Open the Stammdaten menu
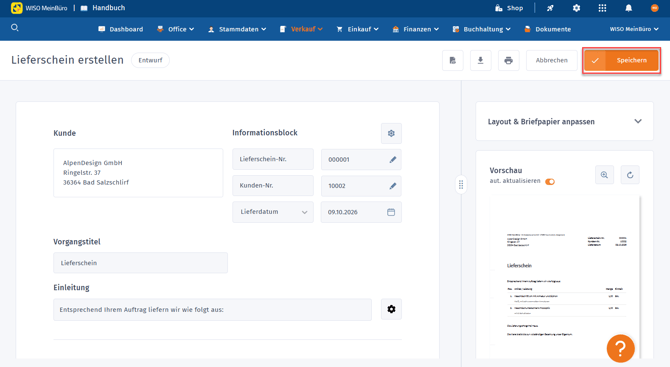The image size is (670, 367). tap(237, 29)
